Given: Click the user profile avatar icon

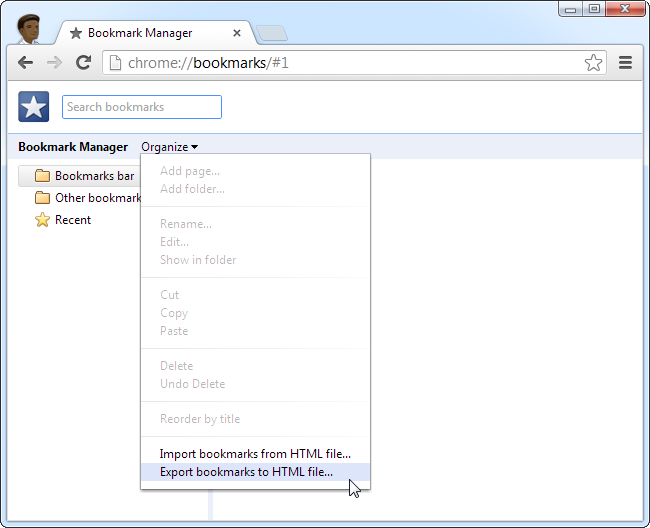Looking at the screenshot, I should (29, 29).
